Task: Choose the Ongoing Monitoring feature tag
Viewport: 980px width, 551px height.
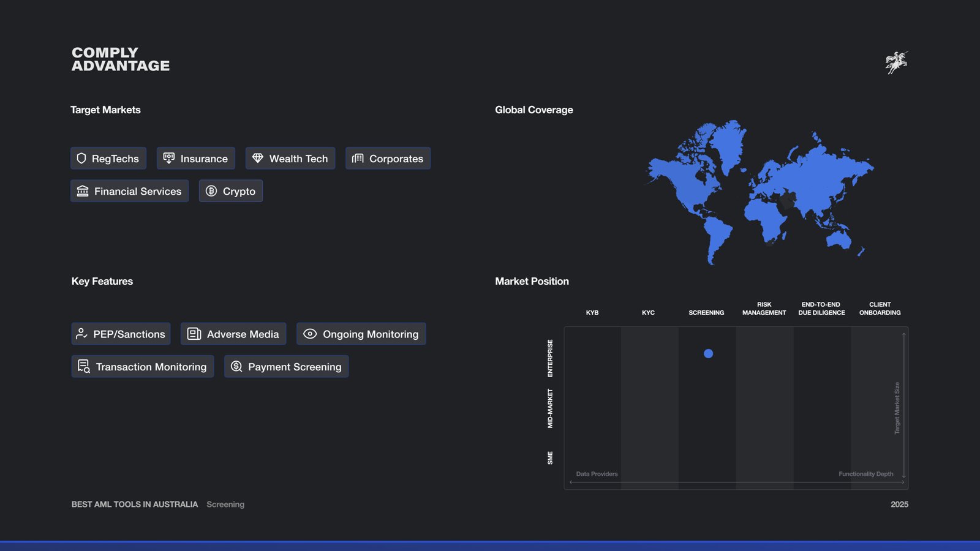Action: coord(361,334)
